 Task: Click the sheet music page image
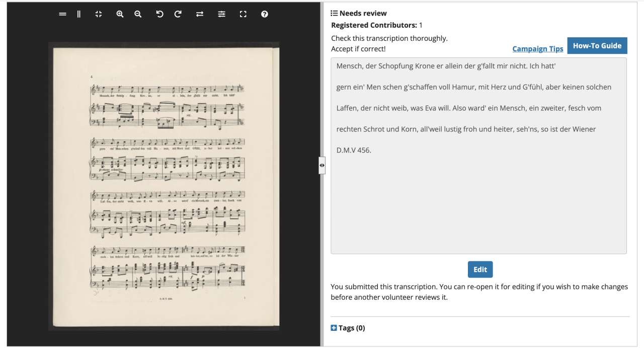tap(166, 186)
